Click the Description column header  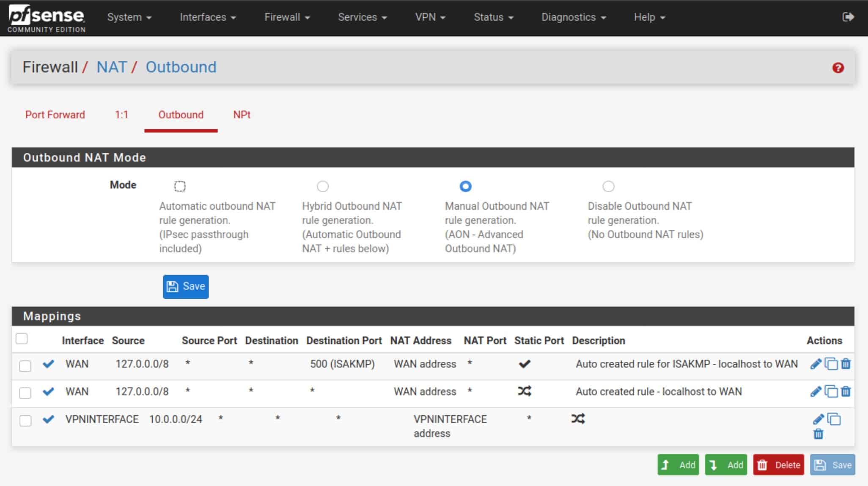pyautogui.click(x=598, y=341)
